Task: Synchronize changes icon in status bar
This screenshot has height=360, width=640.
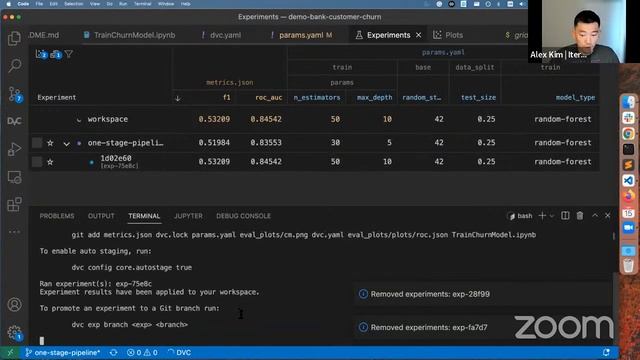Action: pos(113,353)
